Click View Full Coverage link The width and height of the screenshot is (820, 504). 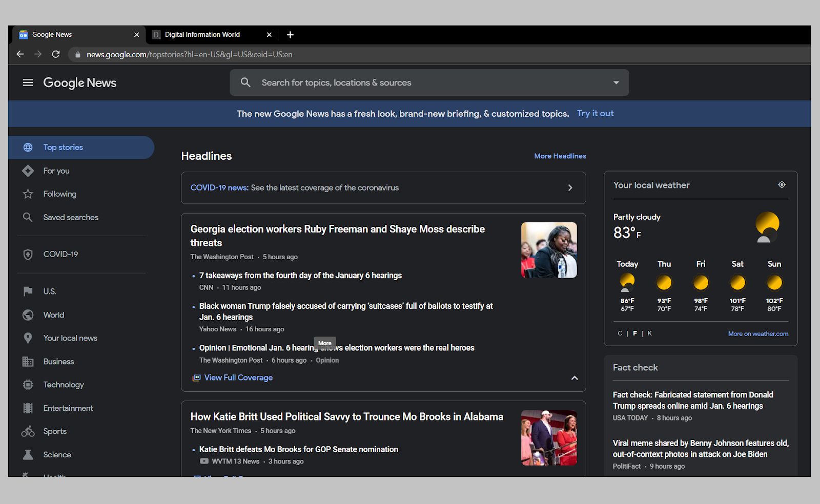point(238,377)
